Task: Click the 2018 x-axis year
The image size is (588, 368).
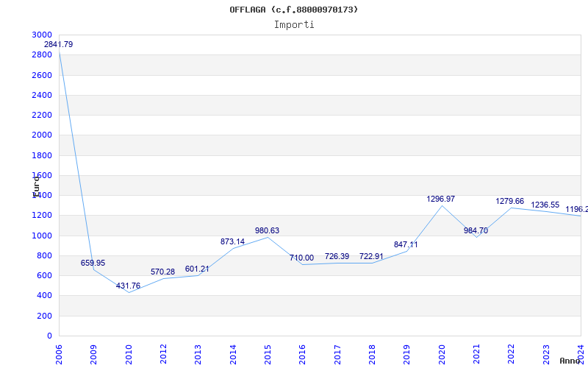Action: (x=372, y=354)
